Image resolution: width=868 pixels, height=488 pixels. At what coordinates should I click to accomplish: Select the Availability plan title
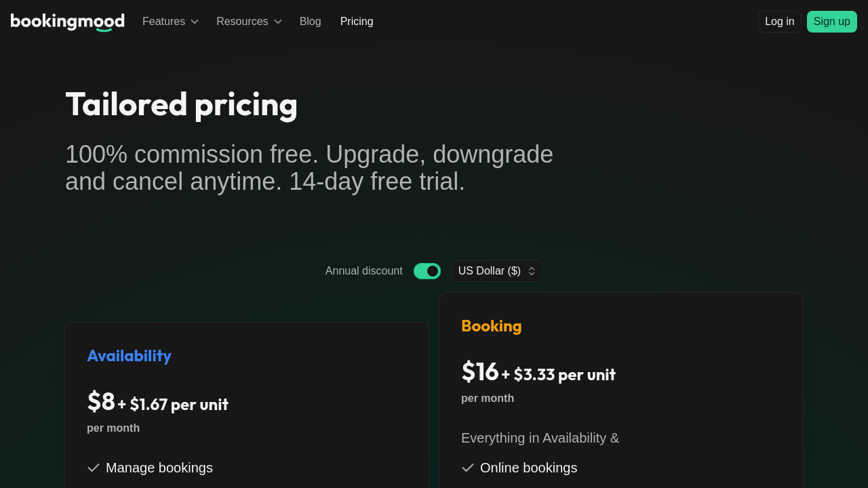coord(129,356)
